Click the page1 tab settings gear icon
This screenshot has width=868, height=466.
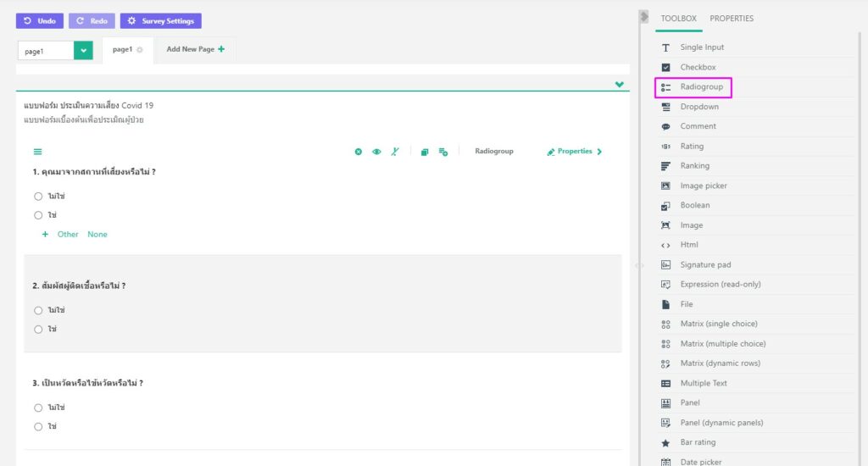(140, 50)
